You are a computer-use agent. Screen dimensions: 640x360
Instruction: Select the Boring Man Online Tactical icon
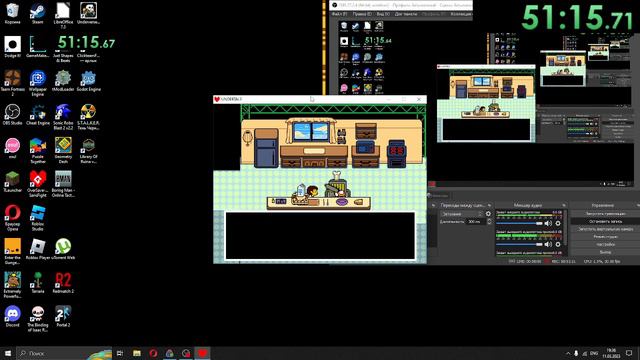click(x=63, y=184)
